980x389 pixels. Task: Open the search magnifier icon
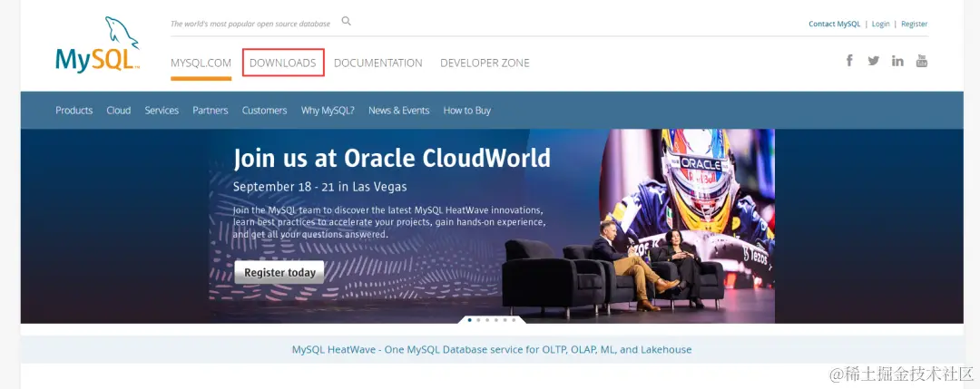[x=347, y=21]
